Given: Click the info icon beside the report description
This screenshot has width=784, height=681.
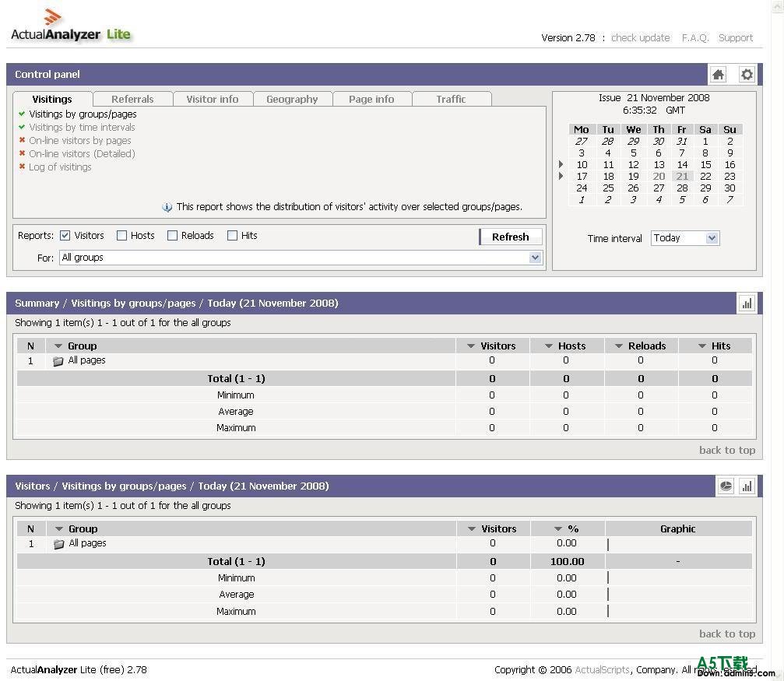Looking at the screenshot, I should [x=167, y=207].
